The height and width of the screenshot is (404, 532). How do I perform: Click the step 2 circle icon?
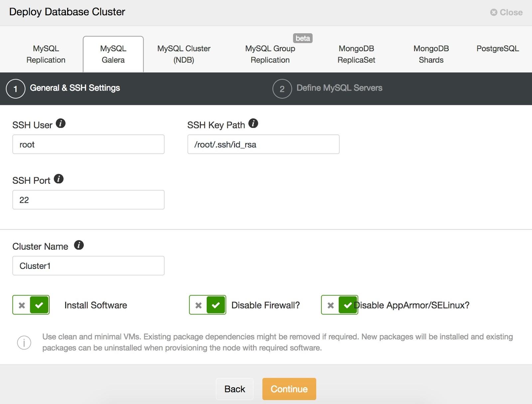point(282,89)
